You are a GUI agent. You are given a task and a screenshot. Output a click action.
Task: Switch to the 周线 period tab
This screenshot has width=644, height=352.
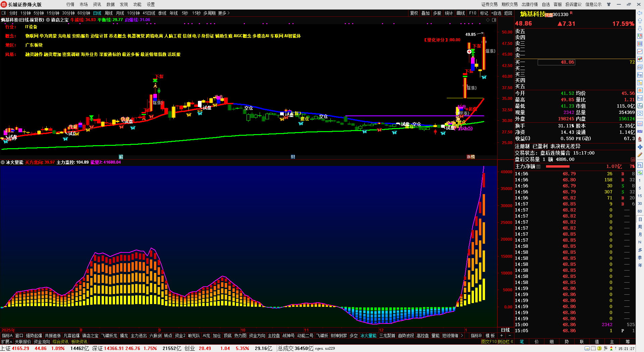coord(109,13)
